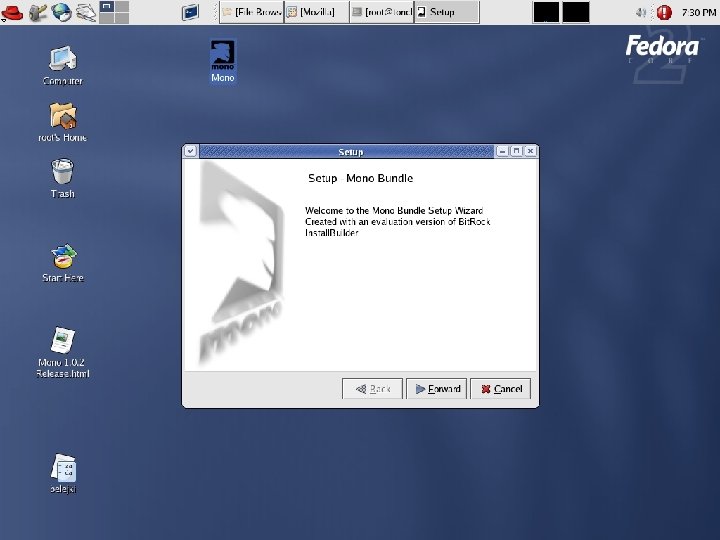
Task: Open the terminal launcher in panel
Action: click(x=190, y=12)
